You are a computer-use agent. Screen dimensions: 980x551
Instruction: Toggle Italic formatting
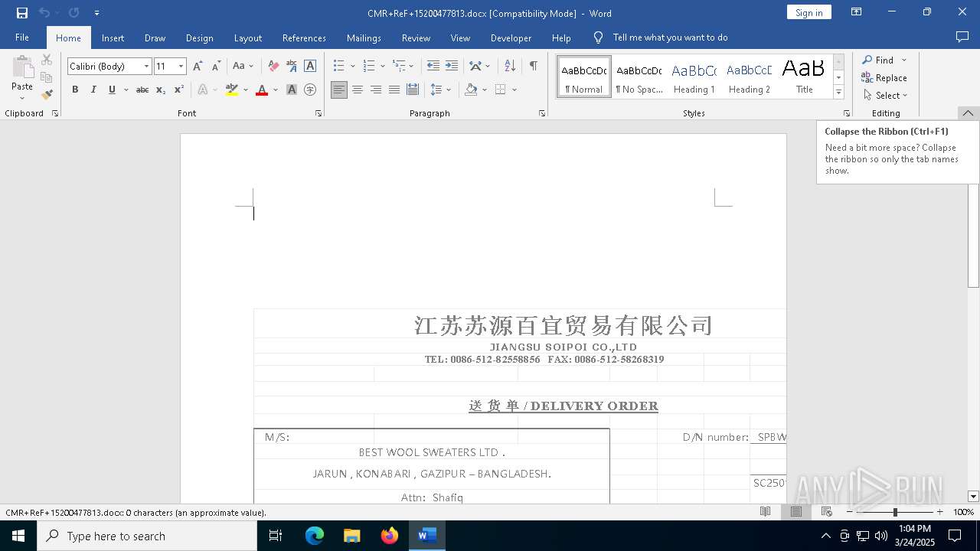93,90
